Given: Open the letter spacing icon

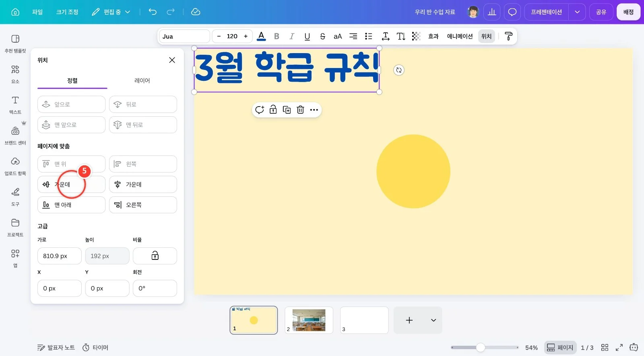Looking at the screenshot, I should coord(385,36).
